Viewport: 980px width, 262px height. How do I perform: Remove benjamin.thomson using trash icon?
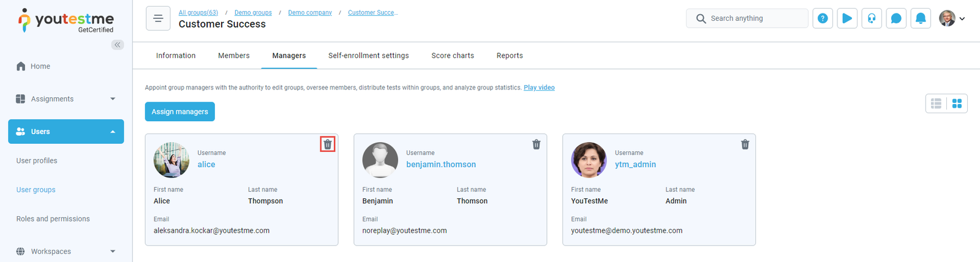537,144
